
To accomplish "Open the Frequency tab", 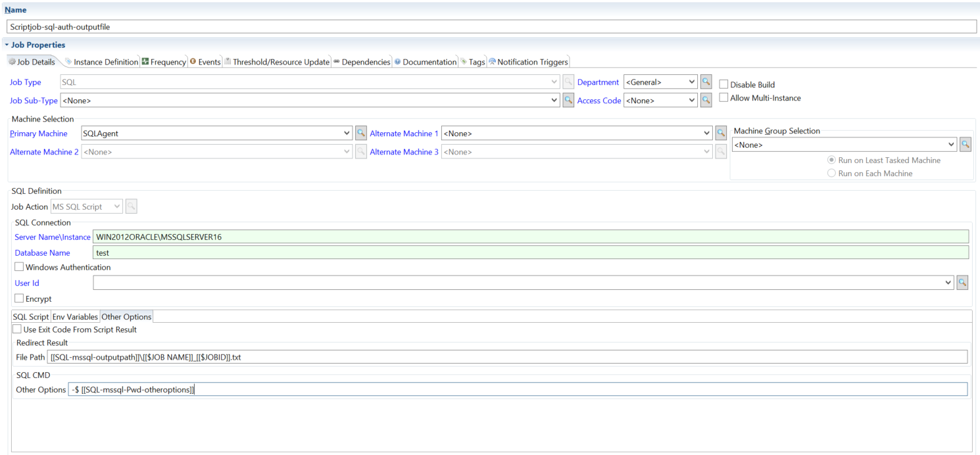I will [x=164, y=62].
